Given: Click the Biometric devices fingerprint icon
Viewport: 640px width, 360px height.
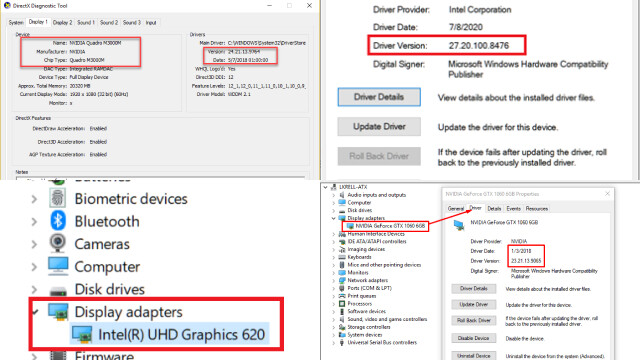Looking at the screenshot, I should [58, 198].
